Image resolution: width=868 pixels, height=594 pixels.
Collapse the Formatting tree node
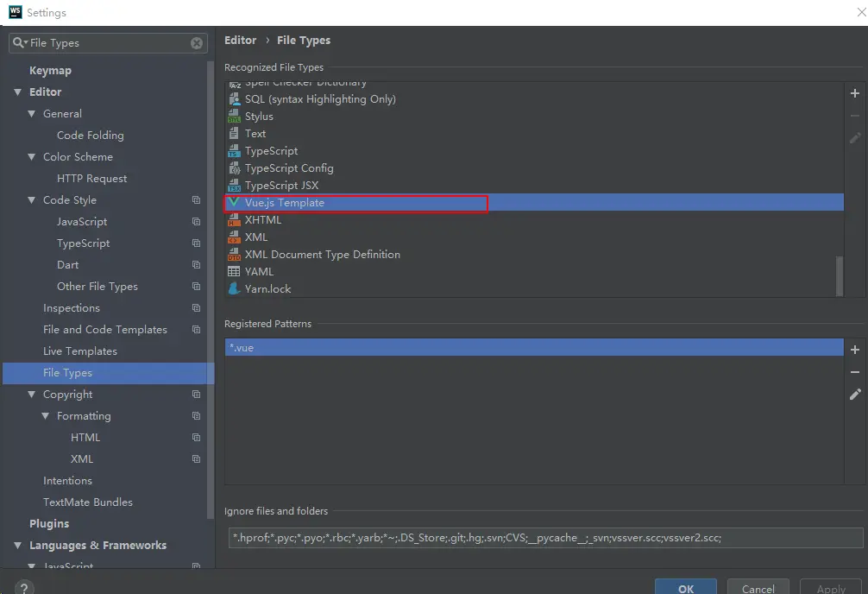click(x=46, y=416)
